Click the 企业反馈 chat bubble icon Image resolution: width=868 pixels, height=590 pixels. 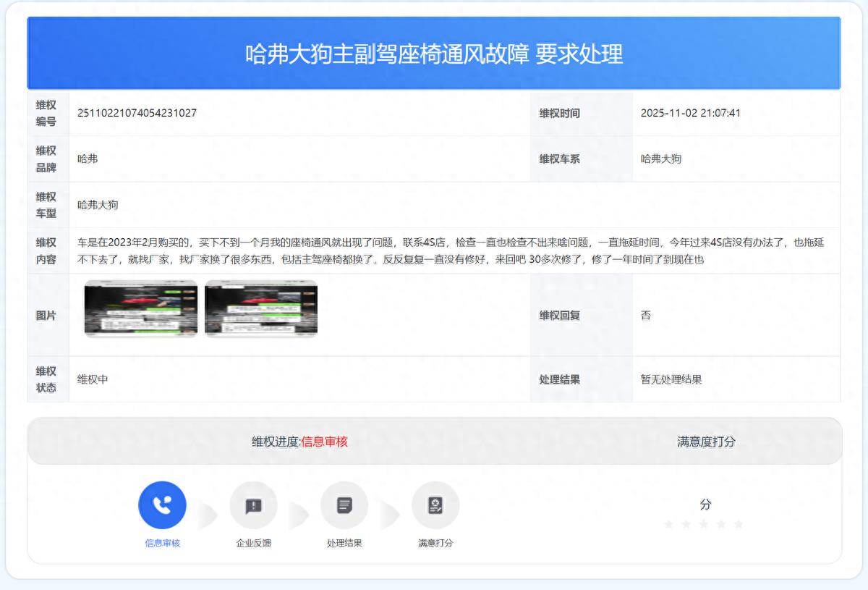253,505
